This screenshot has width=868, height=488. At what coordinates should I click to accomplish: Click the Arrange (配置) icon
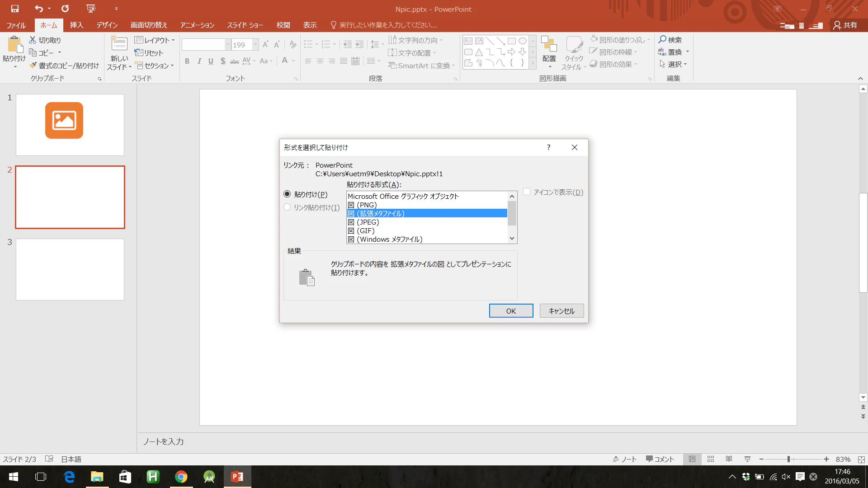point(549,44)
